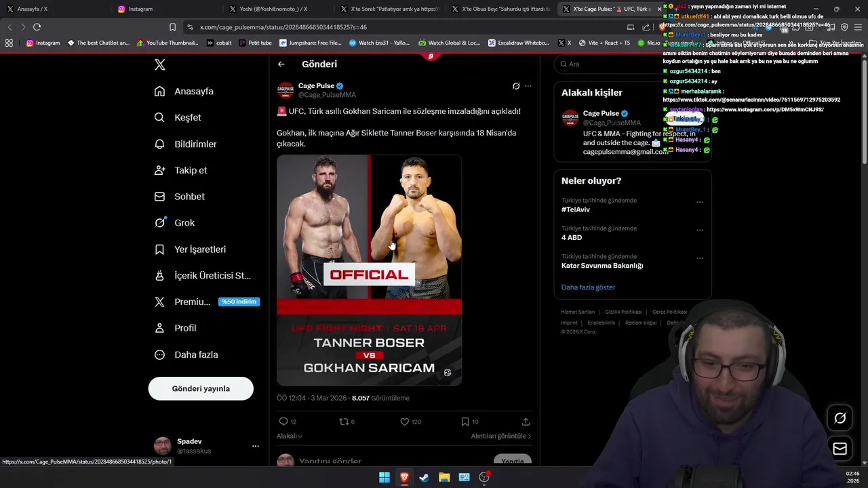The image size is (868, 488).
Task: Bookmark the page in the address bar
Action: click(x=172, y=27)
